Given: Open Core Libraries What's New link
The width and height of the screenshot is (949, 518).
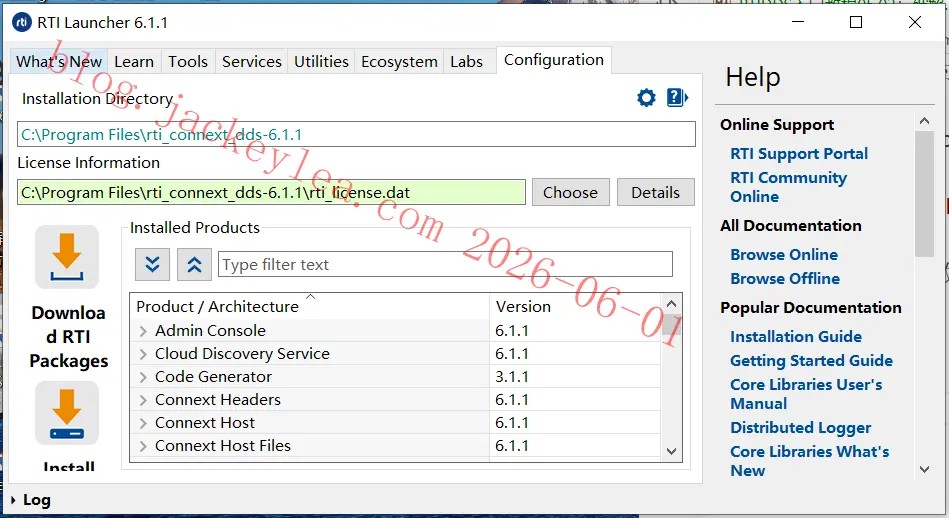Looking at the screenshot, I should point(809,461).
